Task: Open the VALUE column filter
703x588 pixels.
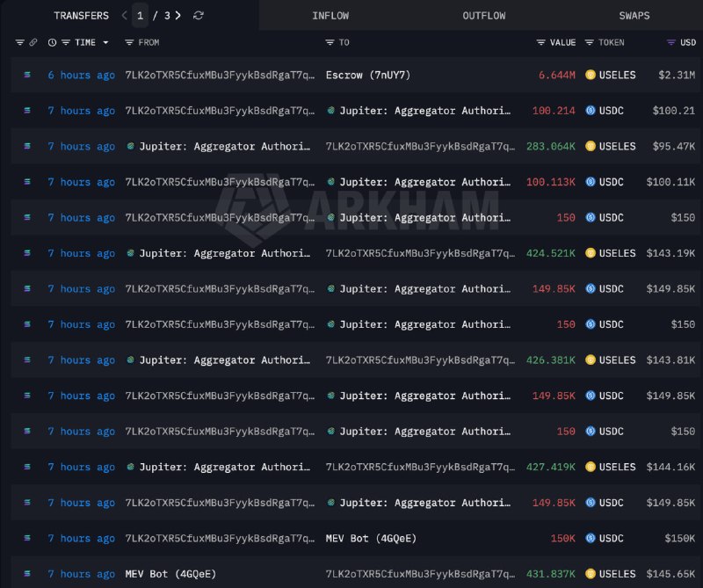Action: (540, 42)
